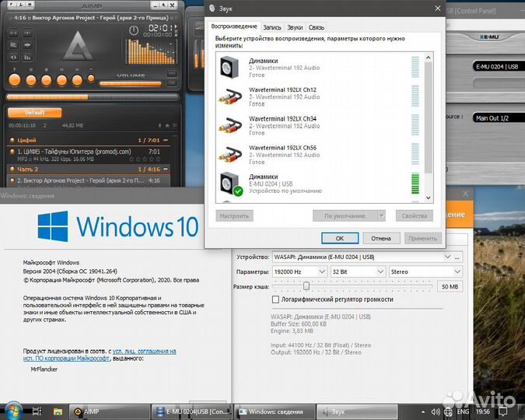
Task: Expand the По умолчанию dropdown arrow
Action: click(382, 215)
